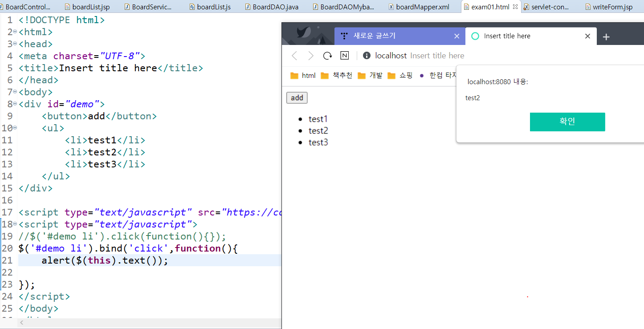This screenshot has height=329, width=644.
Task: Click the BoardDAO.java tab file icon
Action: point(249,7)
